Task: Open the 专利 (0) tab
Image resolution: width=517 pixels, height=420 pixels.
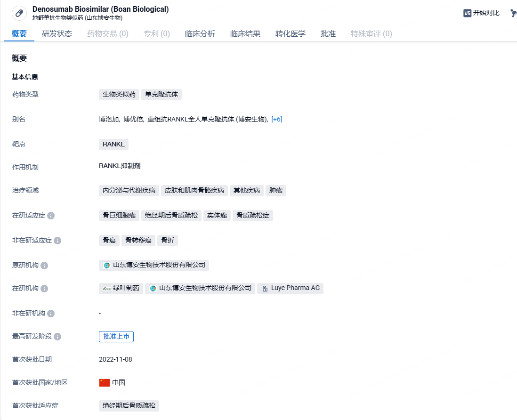Action: point(157,33)
